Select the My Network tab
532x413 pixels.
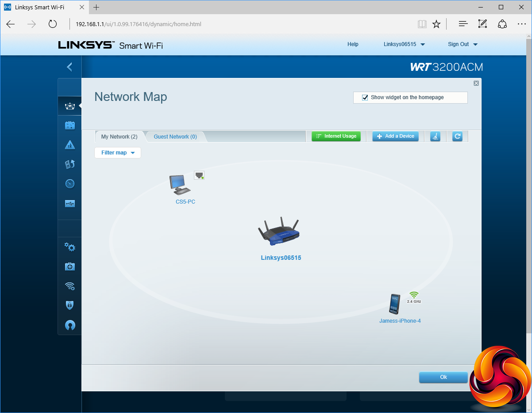coord(119,137)
